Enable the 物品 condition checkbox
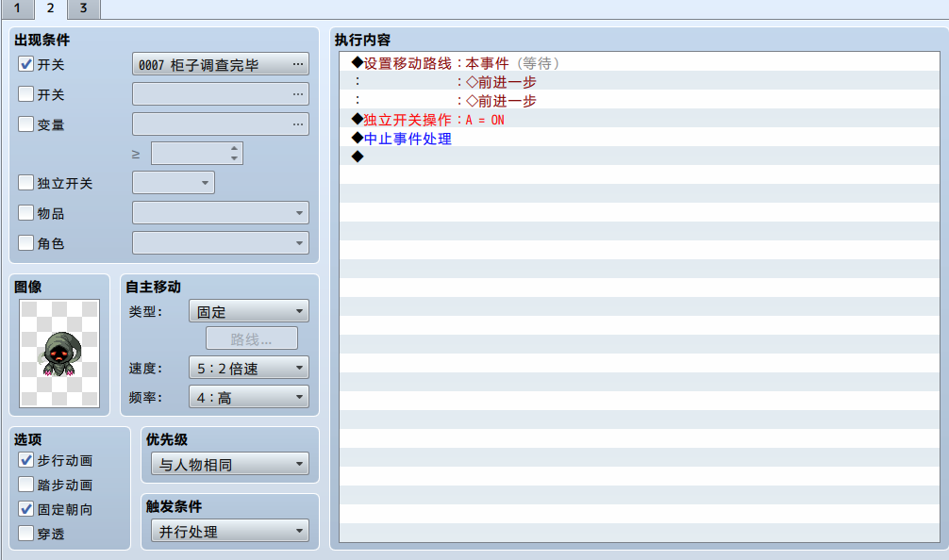The height and width of the screenshot is (560, 949). pyautogui.click(x=26, y=213)
